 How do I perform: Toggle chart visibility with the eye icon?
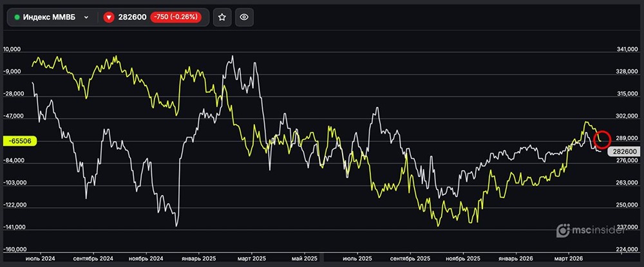pos(243,17)
